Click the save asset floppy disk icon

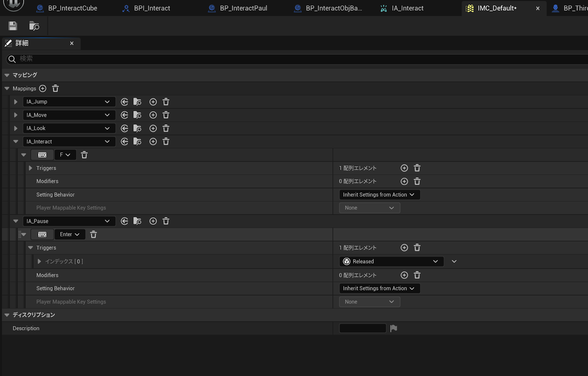(x=13, y=26)
